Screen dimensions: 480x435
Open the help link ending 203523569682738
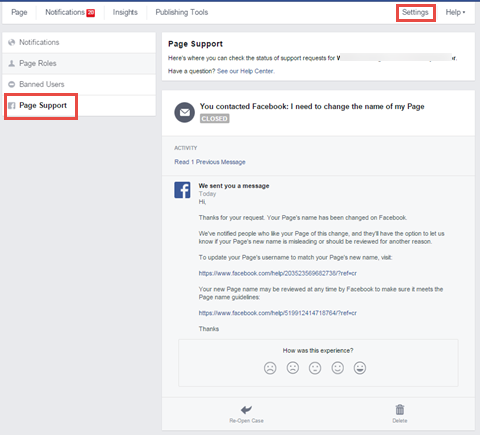pyautogui.click(x=278, y=273)
